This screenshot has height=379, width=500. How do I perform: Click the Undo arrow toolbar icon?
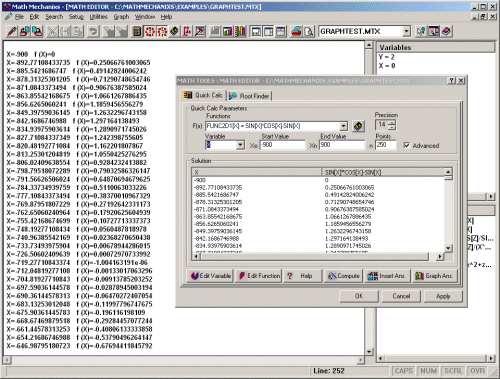click(93, 31)
